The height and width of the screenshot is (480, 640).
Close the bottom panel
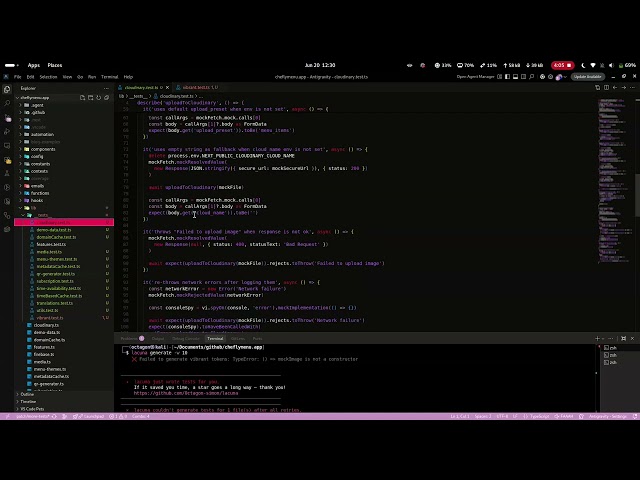tap(632, 338)
